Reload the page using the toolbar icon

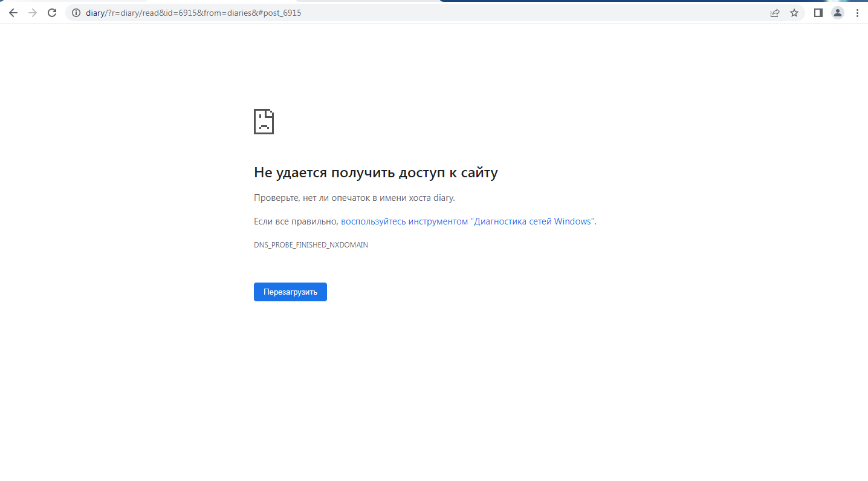click(x=52, y=13)
